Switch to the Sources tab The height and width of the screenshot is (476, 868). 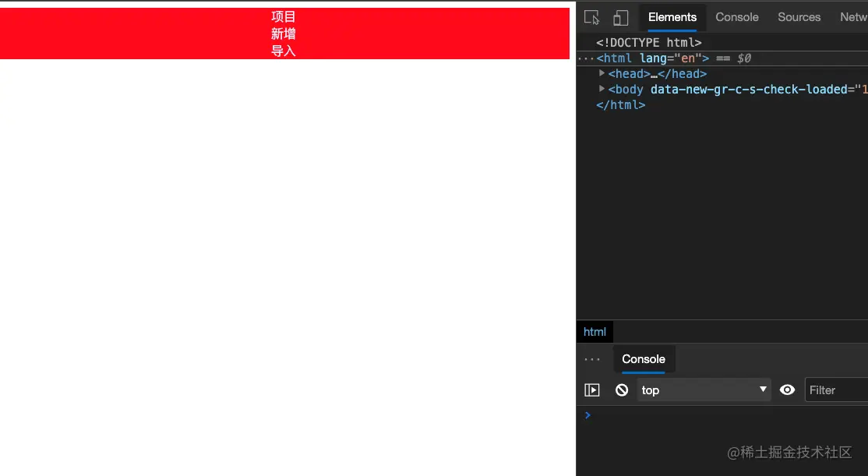[x=799, y=16]
